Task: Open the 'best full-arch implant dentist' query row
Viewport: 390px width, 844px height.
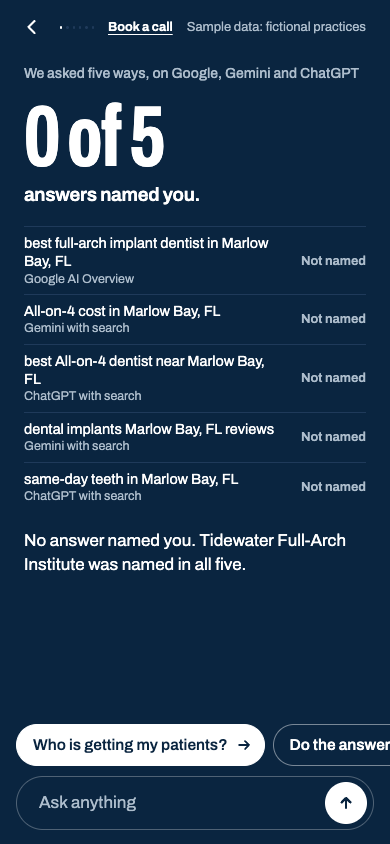Action: tap(195, 261)
